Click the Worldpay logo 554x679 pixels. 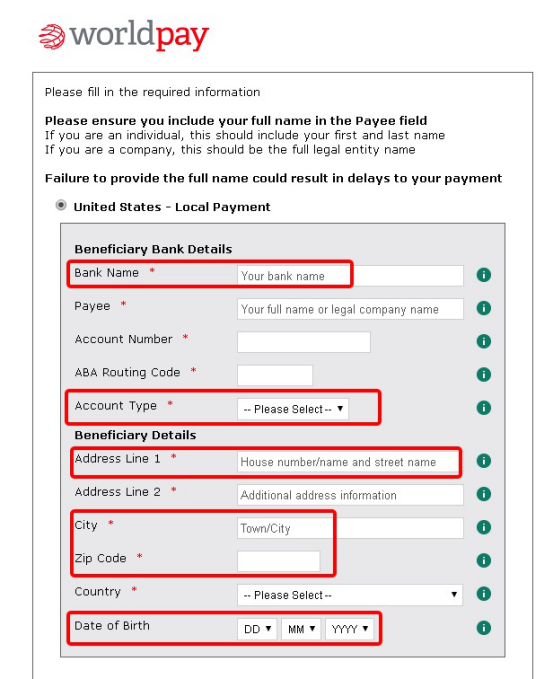(123, 36)
